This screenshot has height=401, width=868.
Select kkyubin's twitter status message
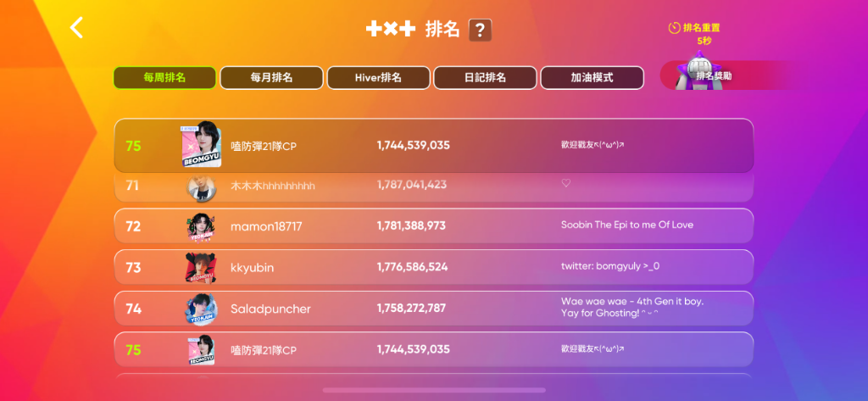pyautogui.click(x=610, y=266)
